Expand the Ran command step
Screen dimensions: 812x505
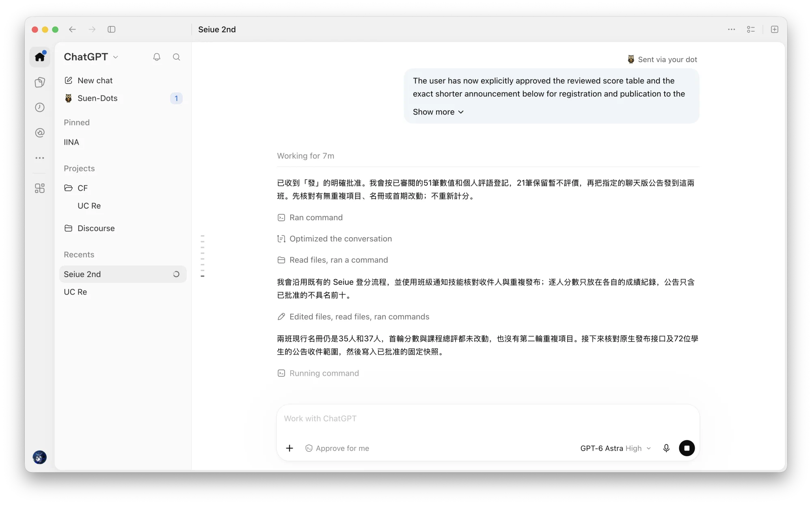point(310,217)
